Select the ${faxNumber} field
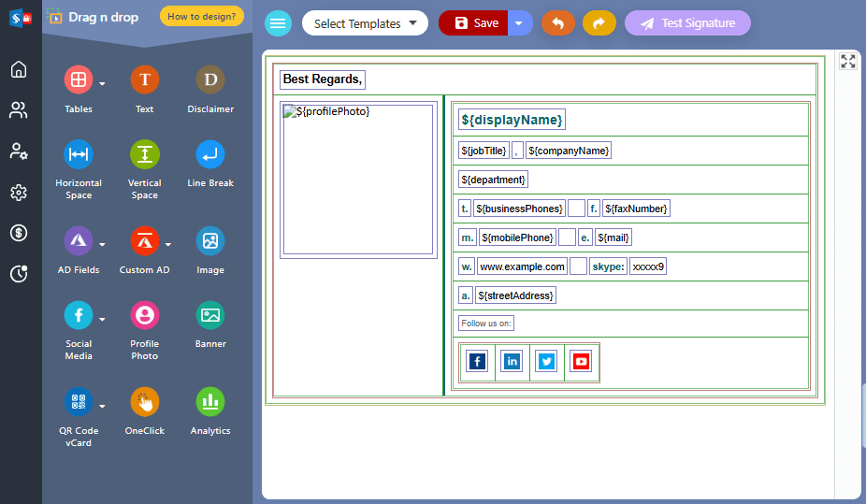The width and height of the screenshot is (866, 504). tap(636, 209)
